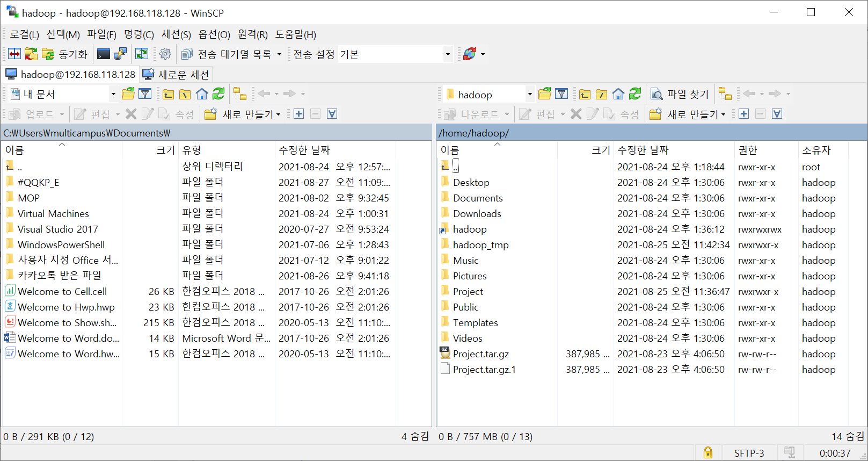
Task: Click the 14 숨김 hidden files indicator
Action: (x=848, y=436)
